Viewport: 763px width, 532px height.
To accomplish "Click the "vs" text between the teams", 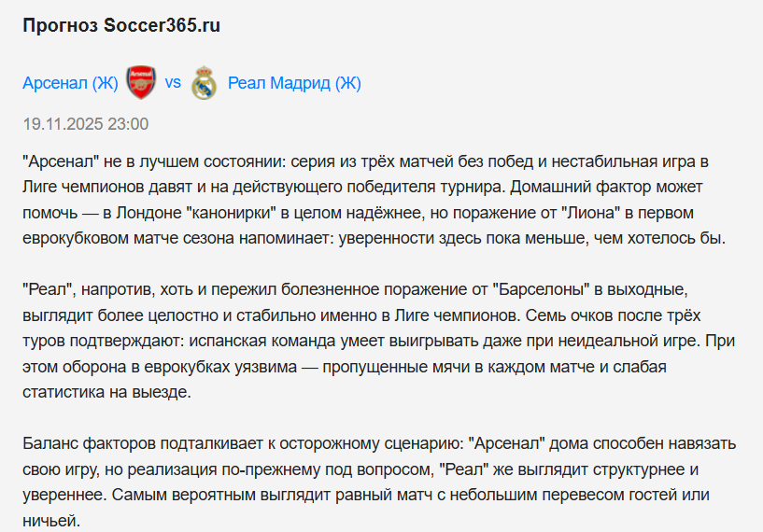I will pos(173,83).
